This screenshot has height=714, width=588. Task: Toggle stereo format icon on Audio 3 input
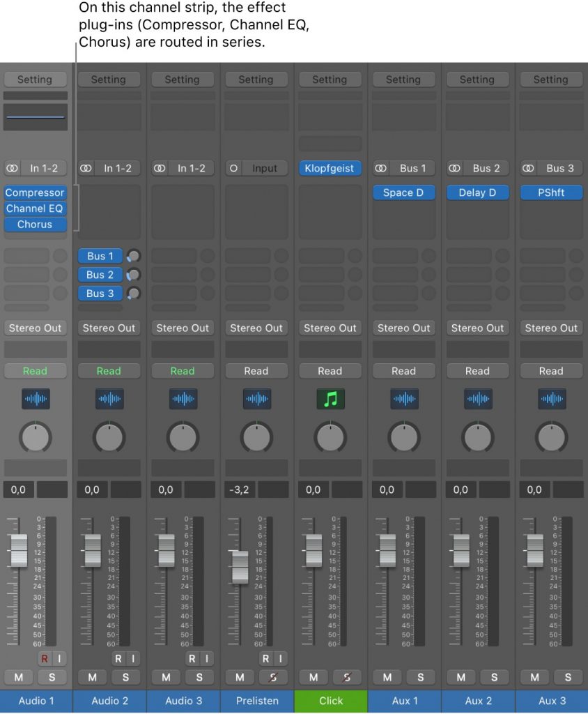pyautogui.click(x=160, y=168)
